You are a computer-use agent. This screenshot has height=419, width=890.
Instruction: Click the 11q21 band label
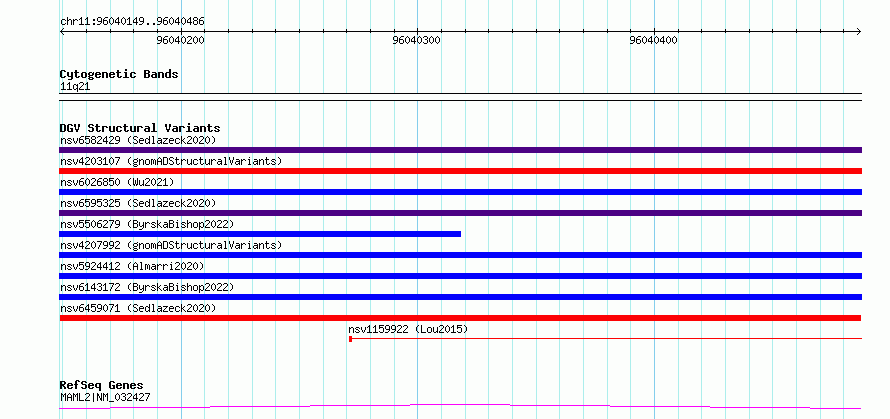pyautogui.click(x=75, y=87)
